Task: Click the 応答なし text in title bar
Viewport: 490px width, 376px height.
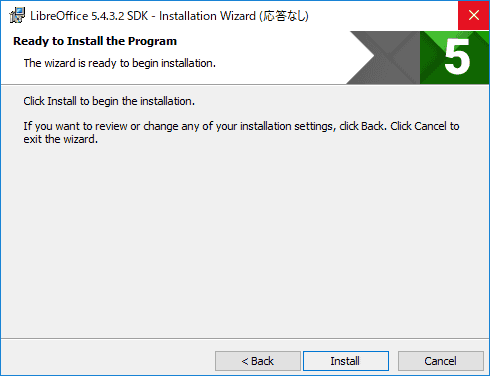Action: coord(284,16)
